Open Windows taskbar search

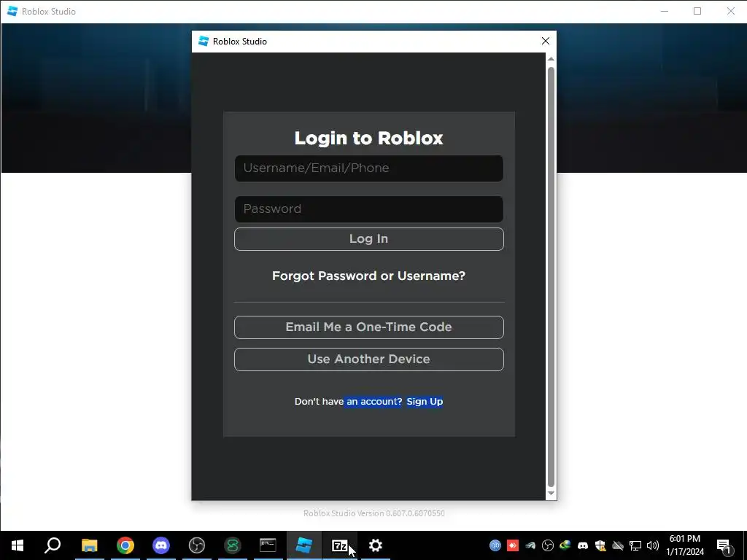[x=53, y=545]
